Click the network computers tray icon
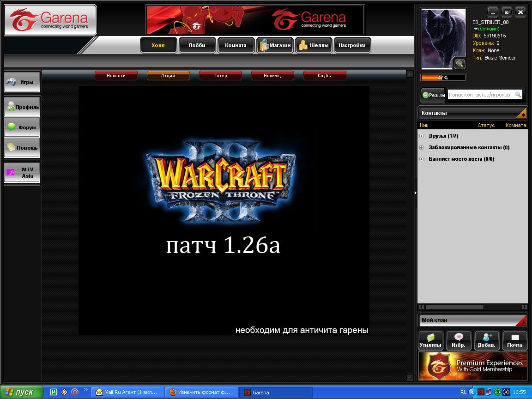The width and height of the screenshot is (532, 399). tap(489, 392)
